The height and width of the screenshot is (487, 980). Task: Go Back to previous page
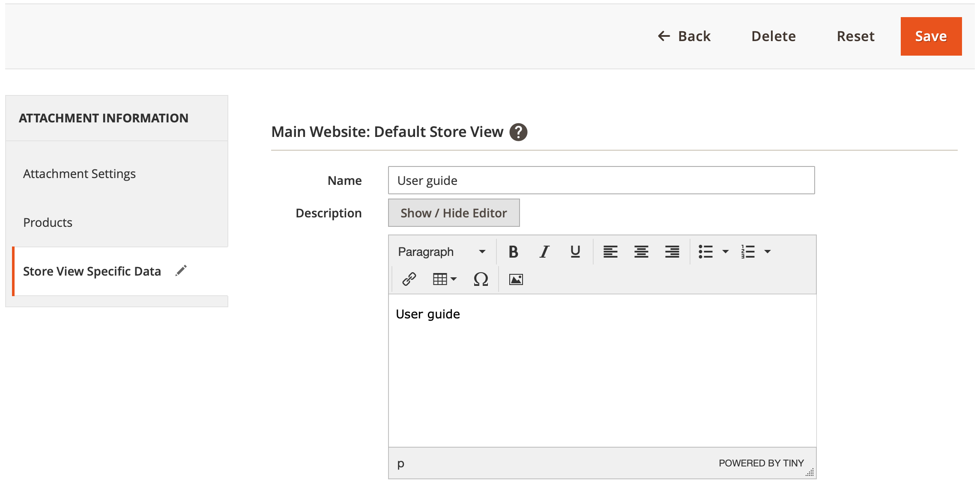[x=684, y=36]
